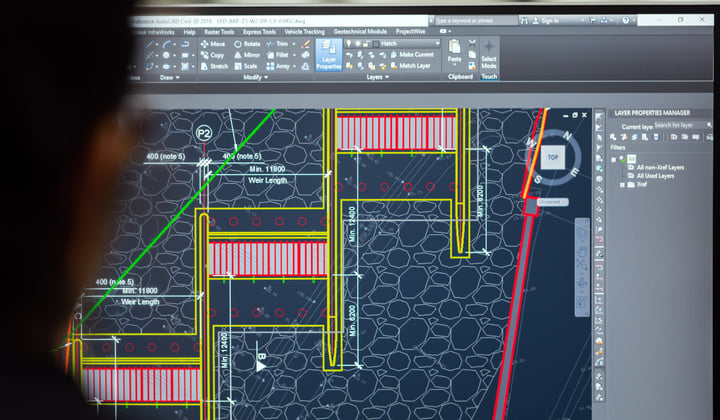720x420 pixels.
Task: Click the Copy tool in Modify panel
Action: tap(213, 55)
